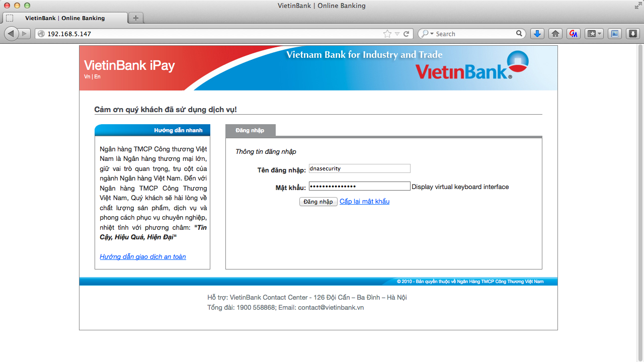Viewport: 644px width, 362px height.
Task: Go to home page via house icon
Action: tap(555, 34)
